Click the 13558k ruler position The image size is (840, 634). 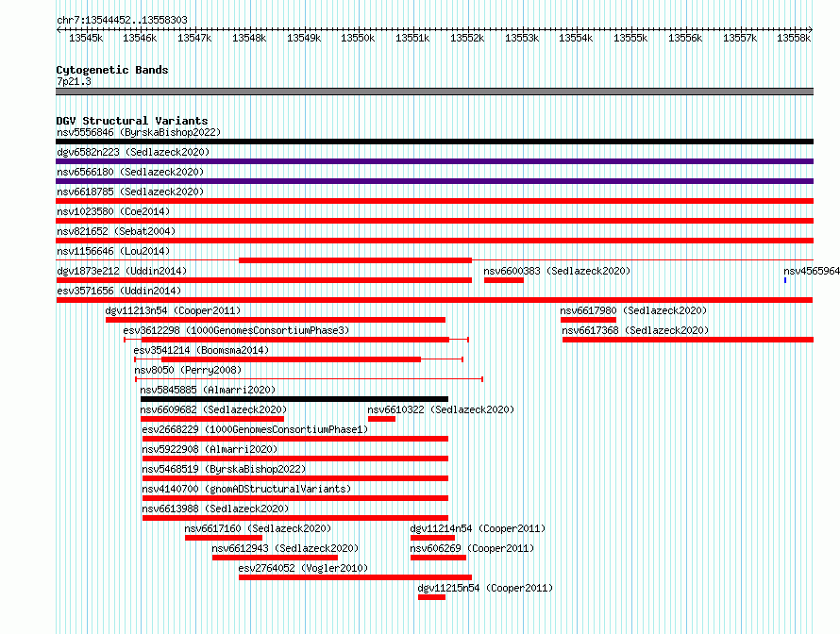pyautogui.click(x=794, y=38)
